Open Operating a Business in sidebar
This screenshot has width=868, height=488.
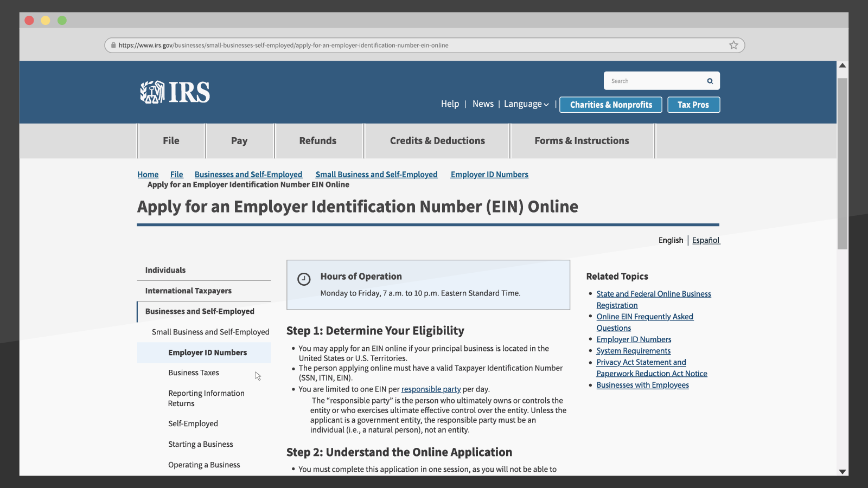point(204,465)
